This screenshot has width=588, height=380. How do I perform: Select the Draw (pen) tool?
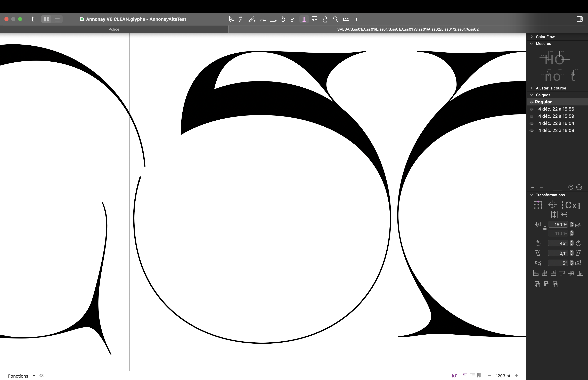[241, 19]
